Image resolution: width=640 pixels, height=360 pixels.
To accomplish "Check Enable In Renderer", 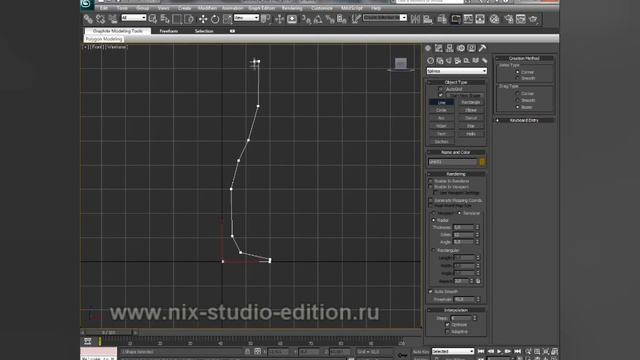I will 431,181.
